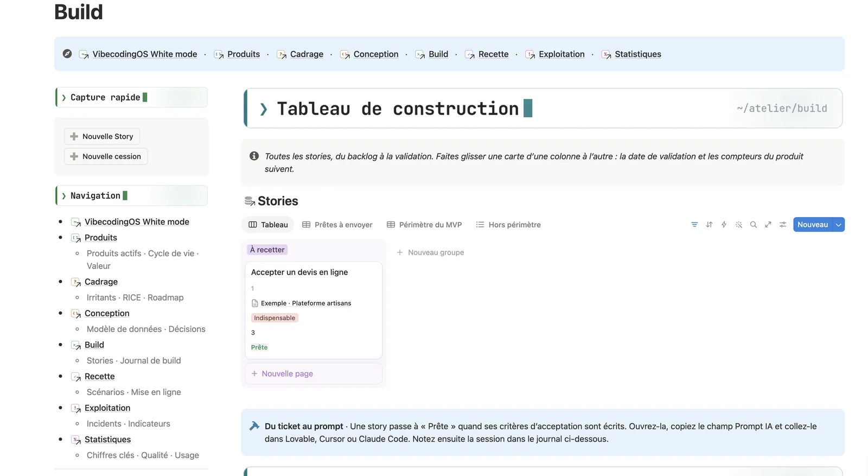Collapse the 'Navigation' section chevron
This screenshot has height=476, width=868.
(x=64, y=196)
